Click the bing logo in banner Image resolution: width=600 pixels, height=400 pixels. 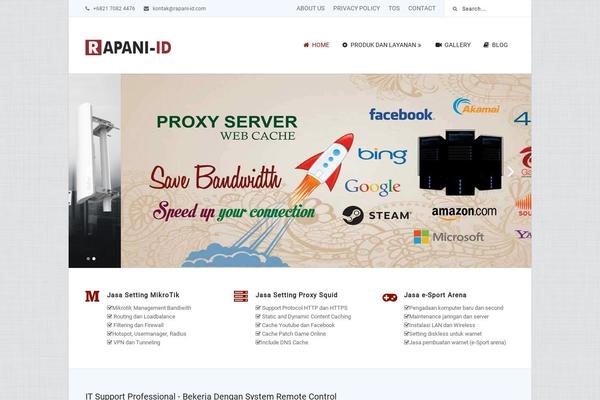[382, 155]
